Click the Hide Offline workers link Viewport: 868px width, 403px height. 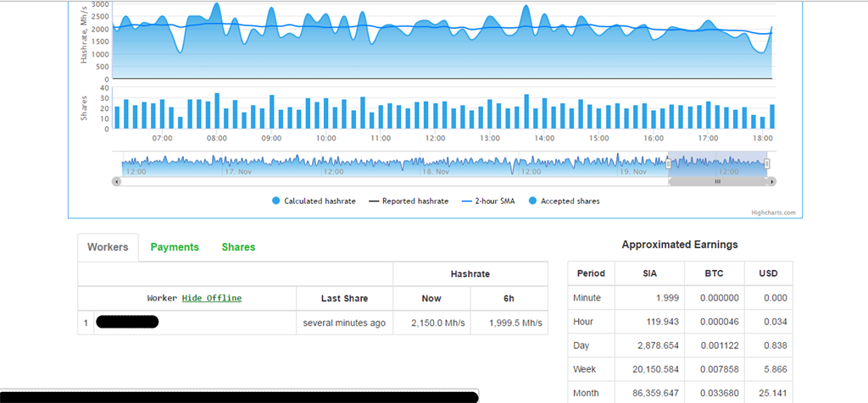pos(211,298)
